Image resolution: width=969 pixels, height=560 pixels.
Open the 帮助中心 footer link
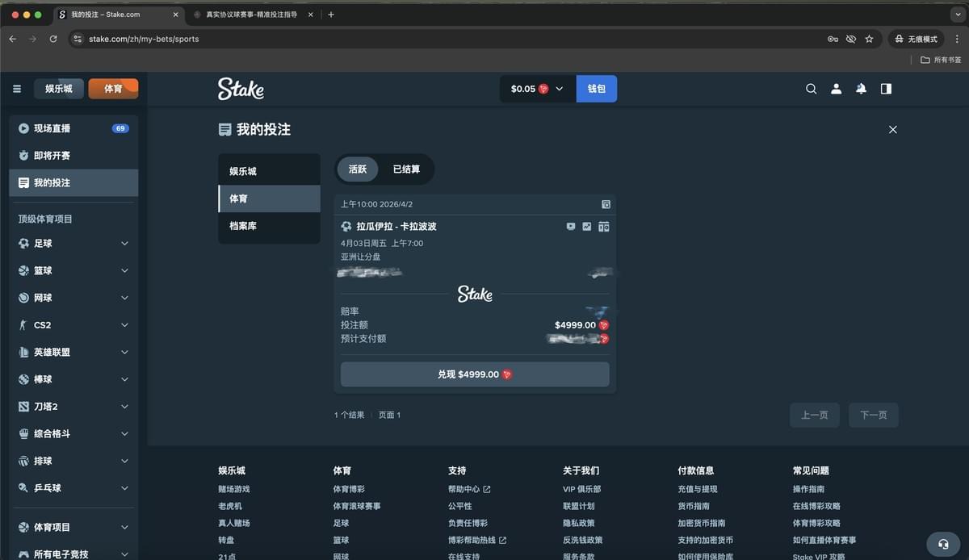(x=469, y=489)
